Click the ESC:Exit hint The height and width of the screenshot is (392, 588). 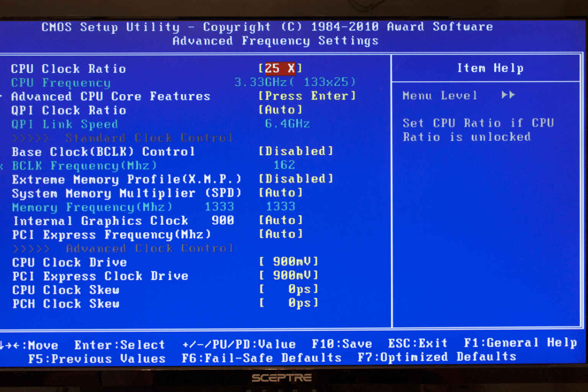coord(418,343)
